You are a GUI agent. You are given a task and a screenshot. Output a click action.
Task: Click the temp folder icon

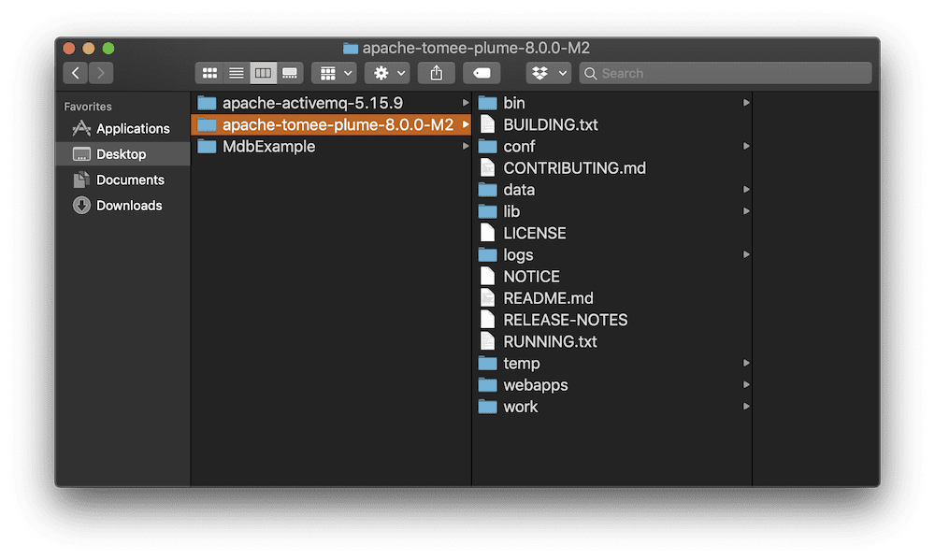point(488,363)
